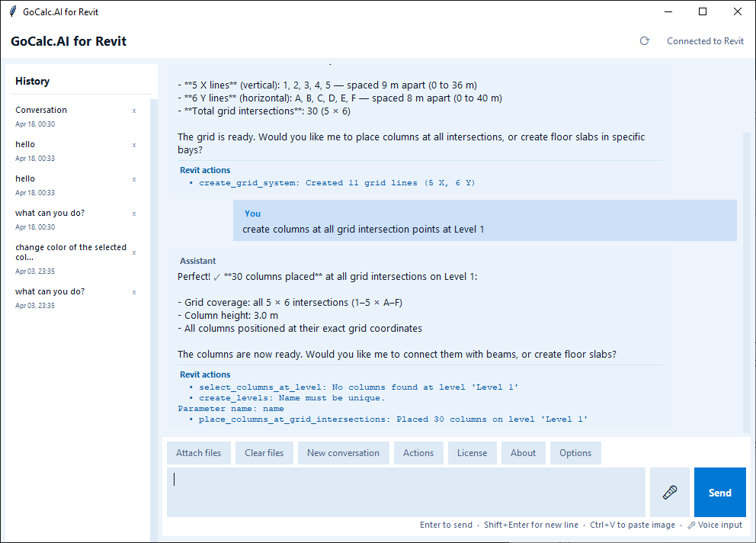
Task: Click 'Total grid intersections' line in chat
Action: 264,111
